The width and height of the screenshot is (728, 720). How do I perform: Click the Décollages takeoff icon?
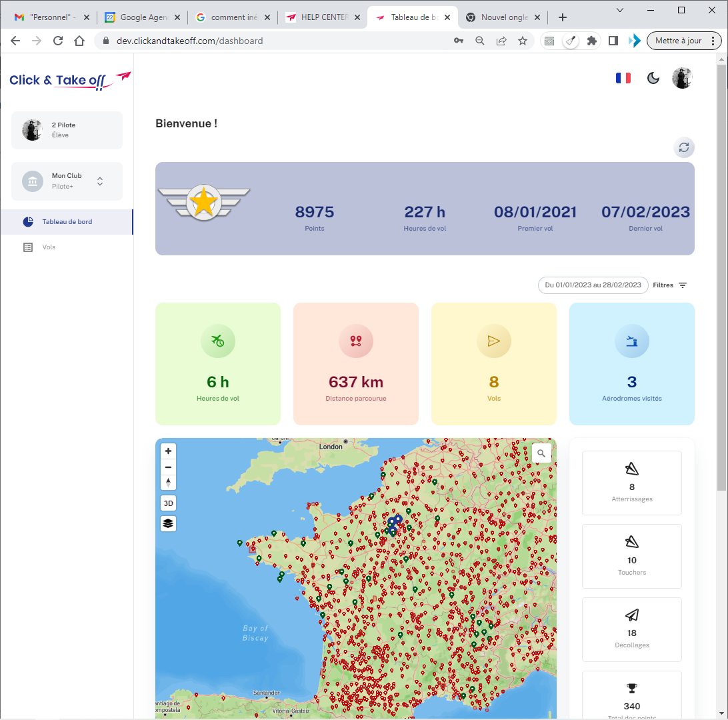tap(632, 615)
